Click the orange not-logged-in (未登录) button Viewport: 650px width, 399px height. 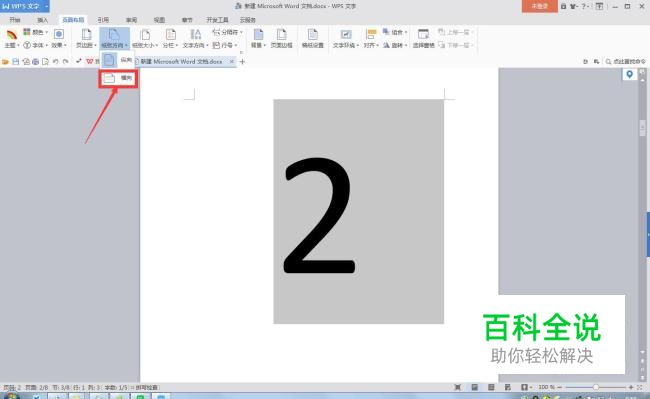tap(539, 6)
